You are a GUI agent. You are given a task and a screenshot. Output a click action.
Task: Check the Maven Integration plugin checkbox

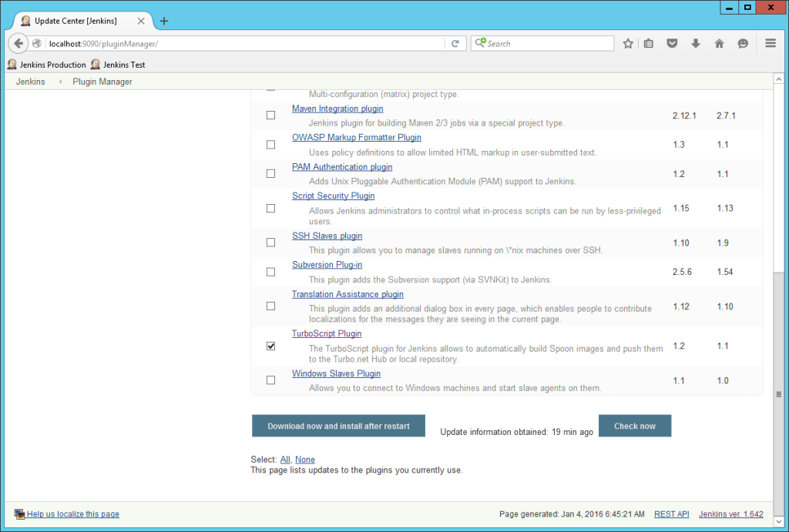tap(270, 115)
